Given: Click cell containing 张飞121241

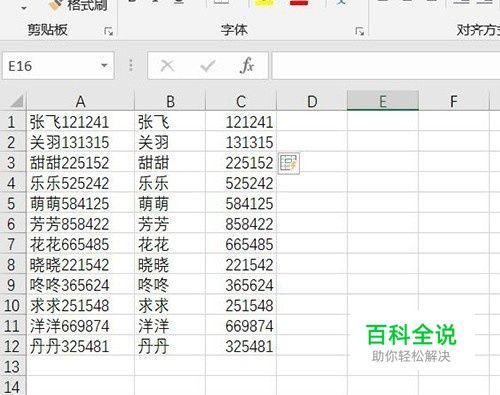Looking at the screenshot, I should click(80, 122).
